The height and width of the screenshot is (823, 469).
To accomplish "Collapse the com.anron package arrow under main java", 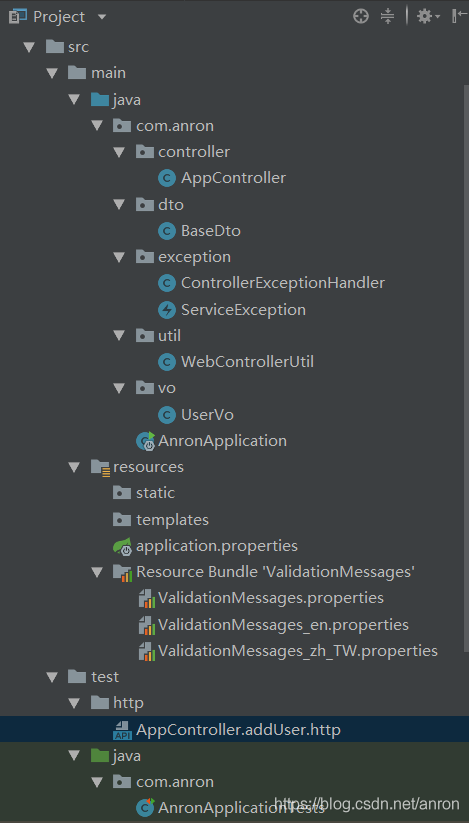I will [x=97, y=126].
